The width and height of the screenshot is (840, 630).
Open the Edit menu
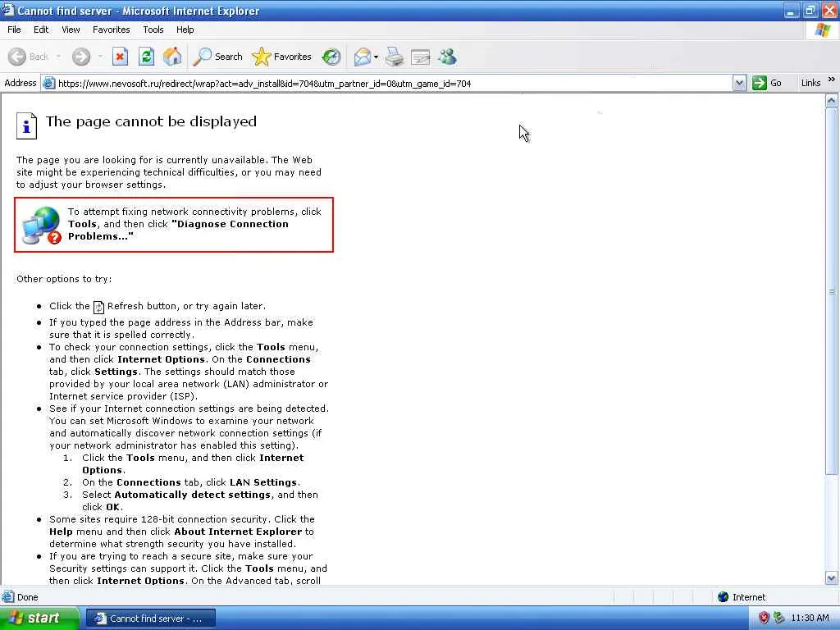(x=41, y=30)
